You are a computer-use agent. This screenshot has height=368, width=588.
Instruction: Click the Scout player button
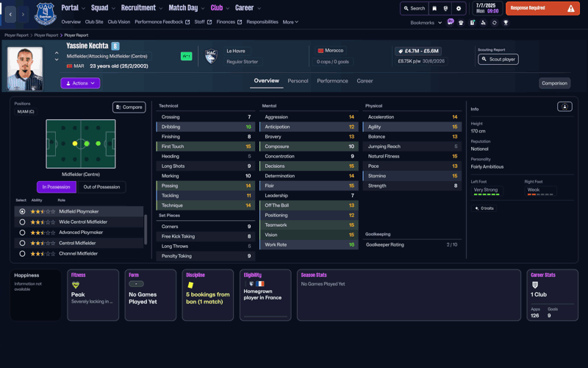click(x=498, y=59)
